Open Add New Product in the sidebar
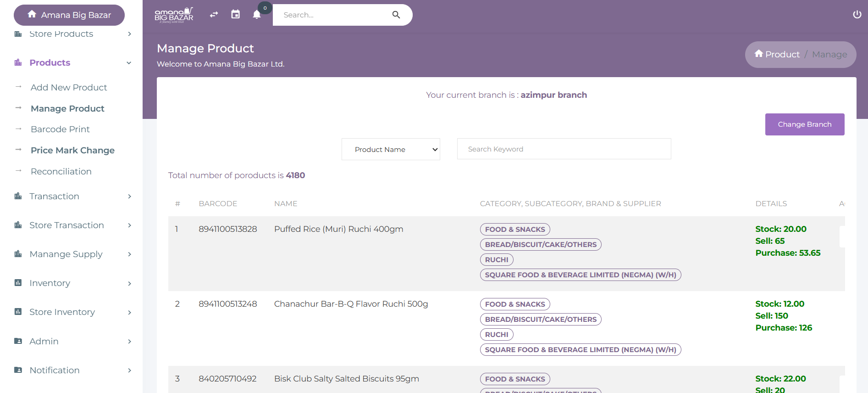This screenshot has height=393, width=868. coord(69,87)
